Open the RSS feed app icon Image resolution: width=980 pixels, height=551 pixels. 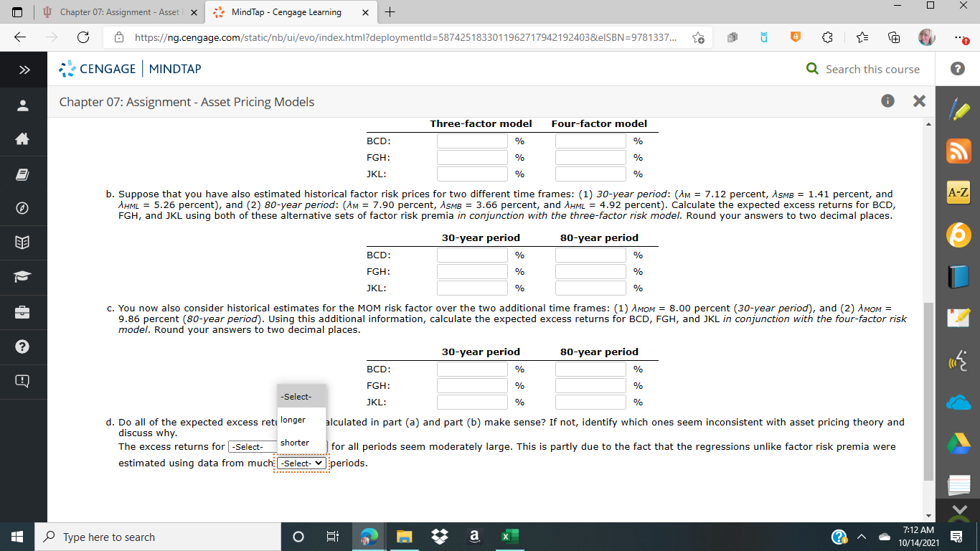[x=959, y=151]
